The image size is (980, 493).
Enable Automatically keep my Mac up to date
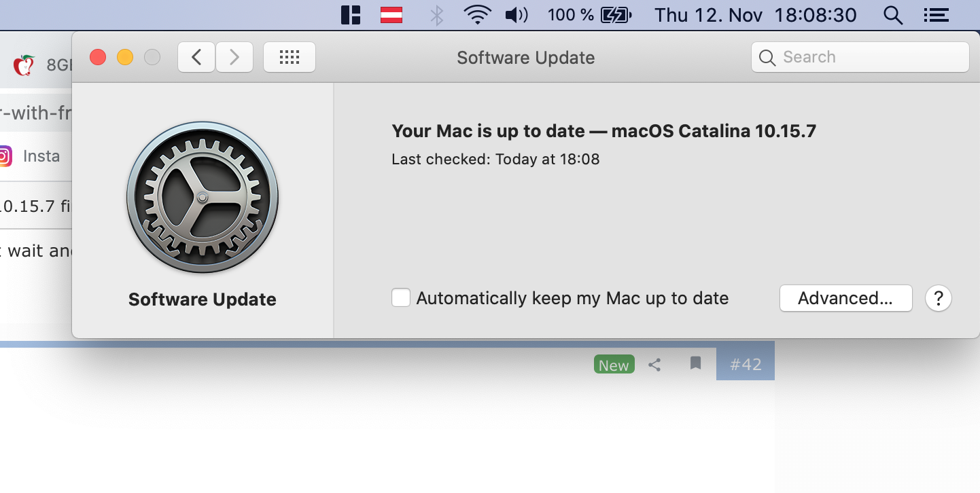401,298
